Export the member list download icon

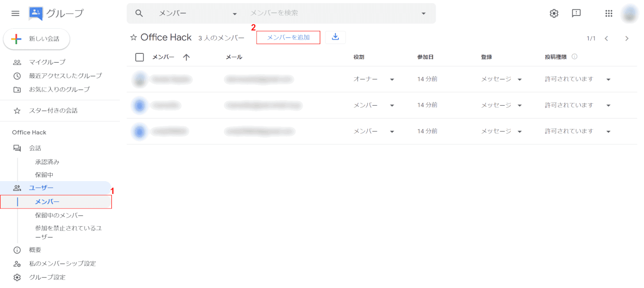[x=335, y=38]
